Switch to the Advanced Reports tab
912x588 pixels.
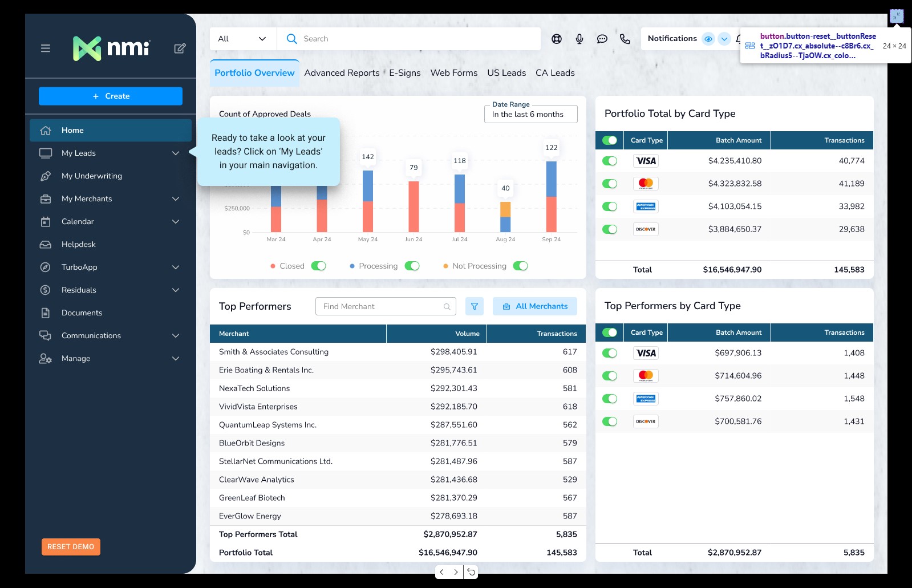pos(342,73)
